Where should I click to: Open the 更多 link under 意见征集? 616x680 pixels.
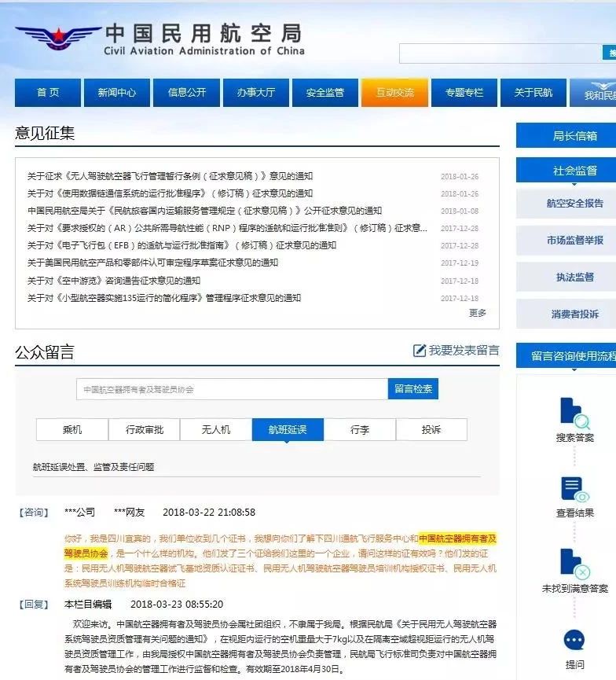click(x=478, y=313)
